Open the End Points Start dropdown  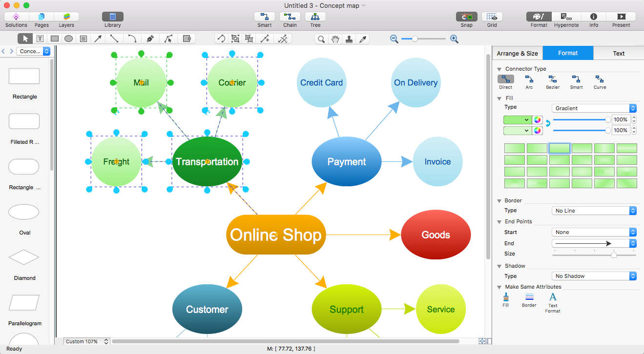594,232
